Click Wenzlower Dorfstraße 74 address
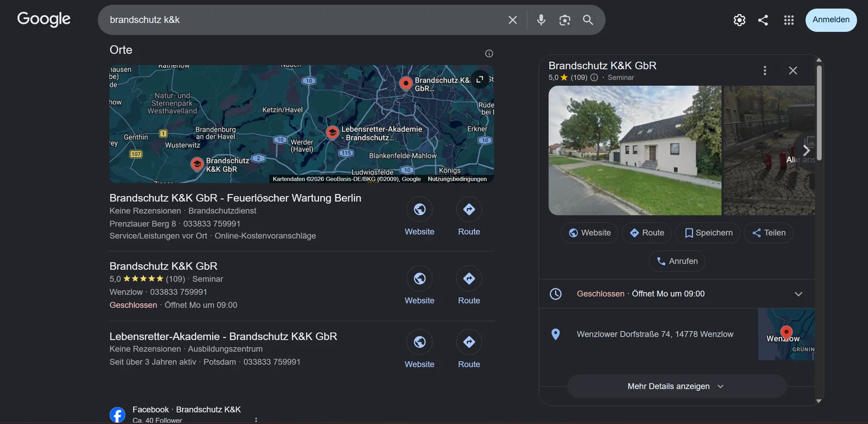Screen dimensions: 868x424 655,334
